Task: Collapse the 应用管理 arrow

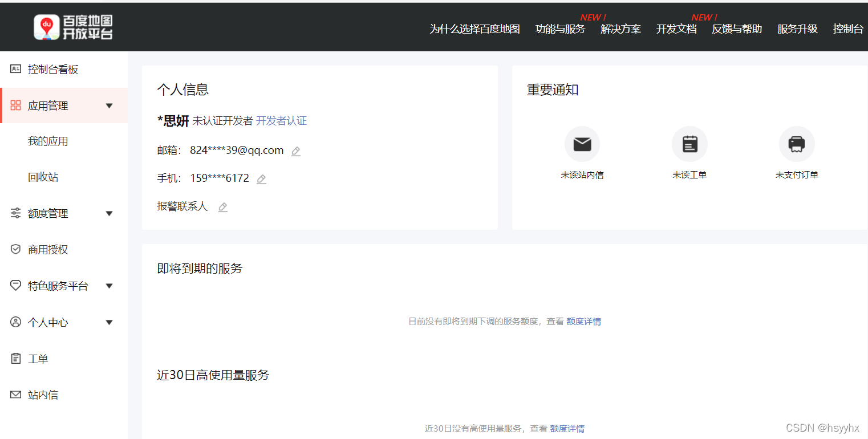Action: tap(109, 105)
